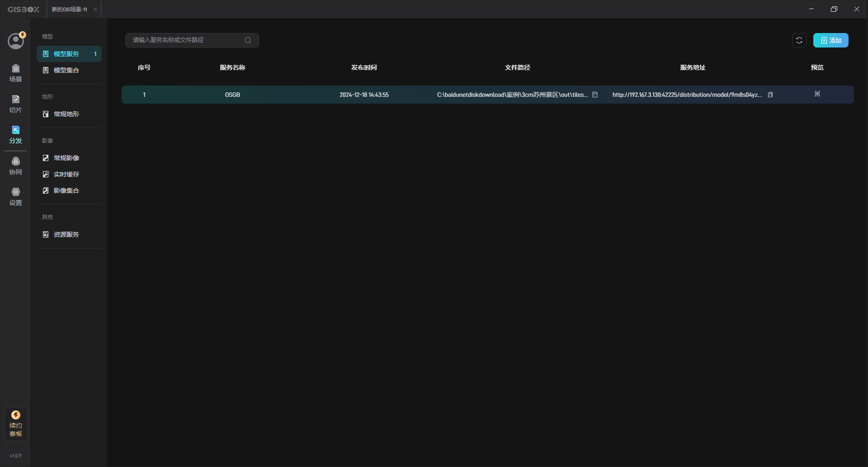Viewport: 868px width, 467px height.
Task: Click the search magnifier icon
Action: (248, 40)
